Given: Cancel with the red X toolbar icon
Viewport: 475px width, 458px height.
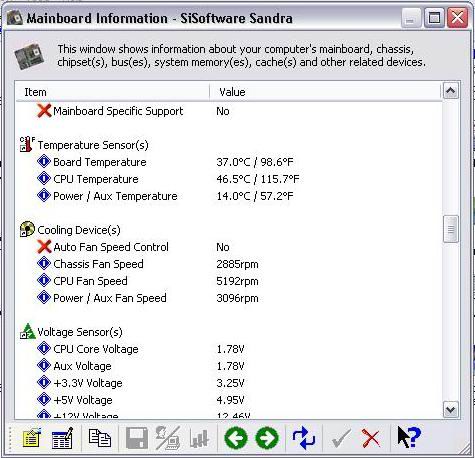Looking at the screenshot, I should click(x=371, y=438).
